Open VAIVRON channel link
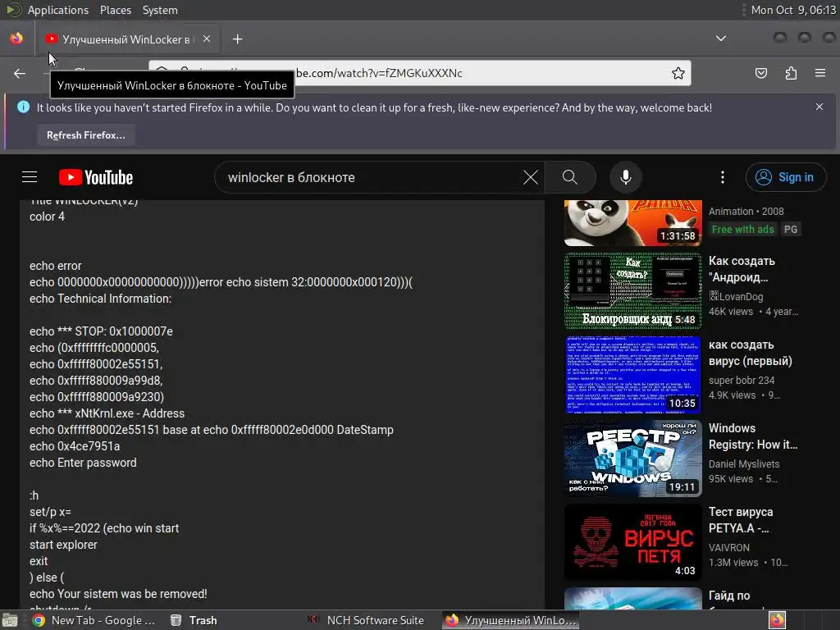The height and width of the screenshot is (630, 840). pyautogui.click(x=729, y=547)
